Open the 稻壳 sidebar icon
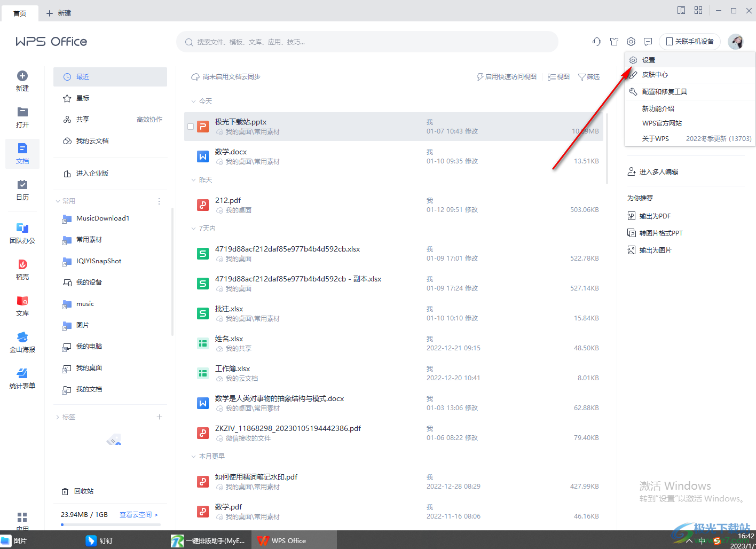The width and height of the screenshot is (756, 549). tap(22, 264)
